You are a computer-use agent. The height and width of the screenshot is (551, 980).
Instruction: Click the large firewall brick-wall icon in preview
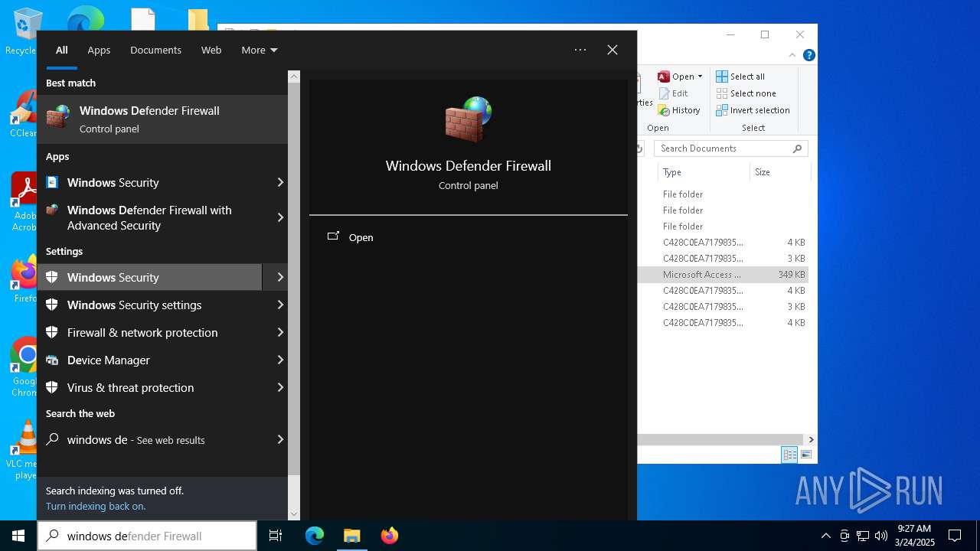(468, 119)
